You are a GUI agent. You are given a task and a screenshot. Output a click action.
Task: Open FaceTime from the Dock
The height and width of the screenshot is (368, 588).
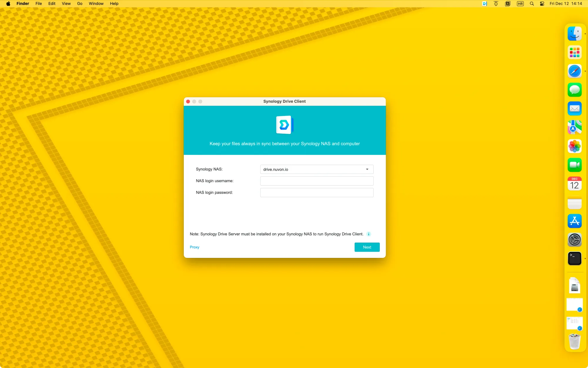(574, 165)
